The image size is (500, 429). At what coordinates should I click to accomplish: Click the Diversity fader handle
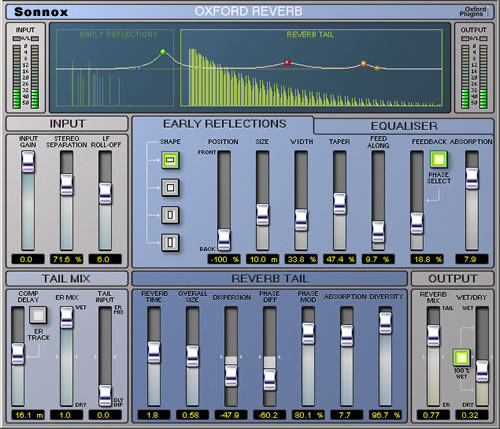point(386,323)
